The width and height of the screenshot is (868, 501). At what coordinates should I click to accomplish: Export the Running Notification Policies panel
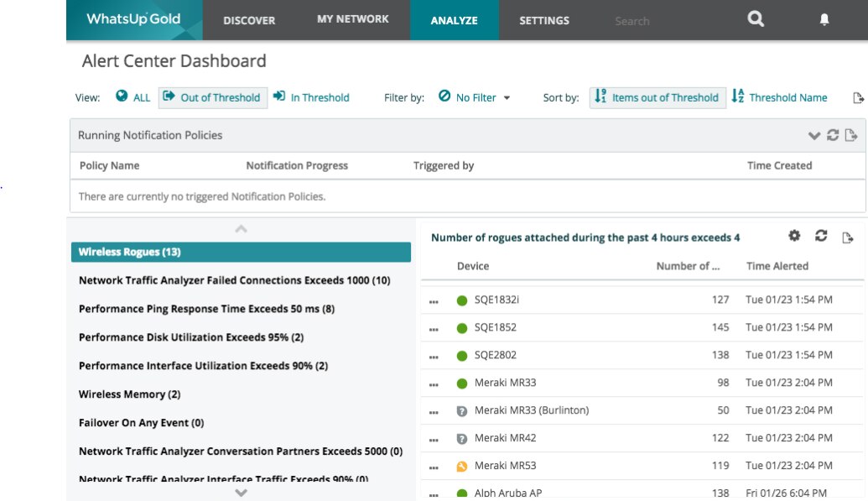click(851, 135)
